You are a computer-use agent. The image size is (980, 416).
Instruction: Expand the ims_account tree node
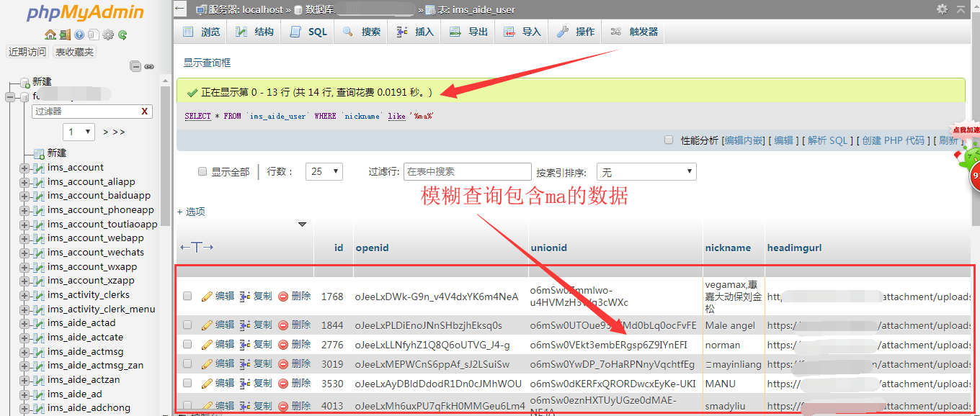[x=24, y=168]
